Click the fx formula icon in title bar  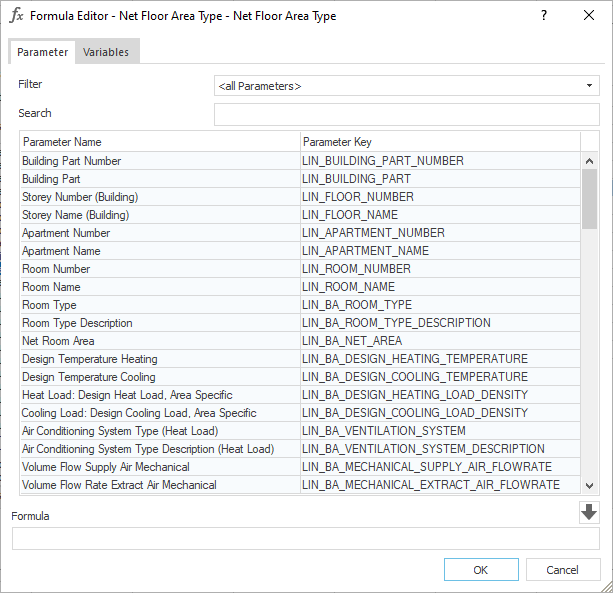click(17, 16)
